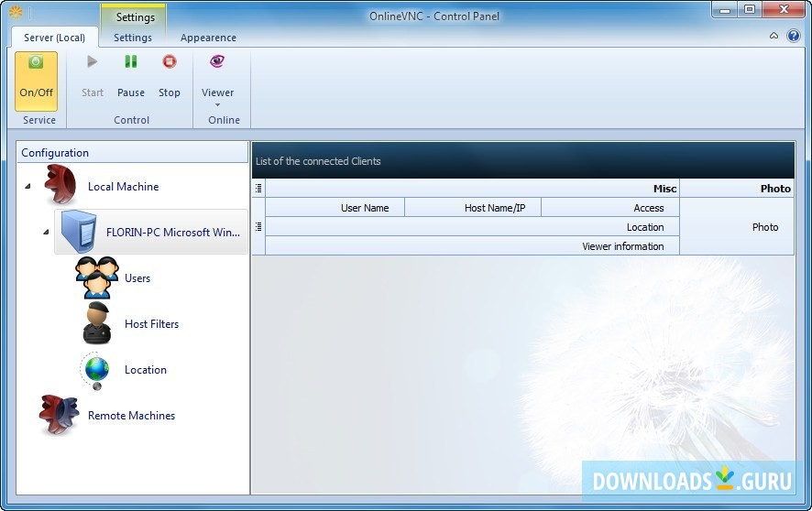Click the List of the connected Clients banner

click(x=523, y=160)
